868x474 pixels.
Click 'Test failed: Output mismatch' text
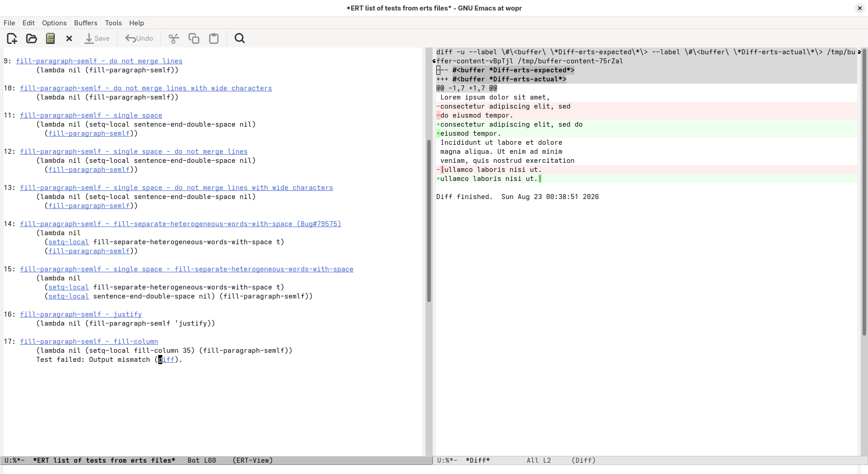click(93, 360)
